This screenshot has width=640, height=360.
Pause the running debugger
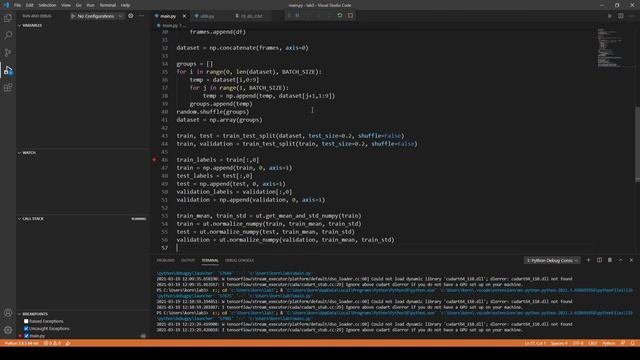(298, 16)
